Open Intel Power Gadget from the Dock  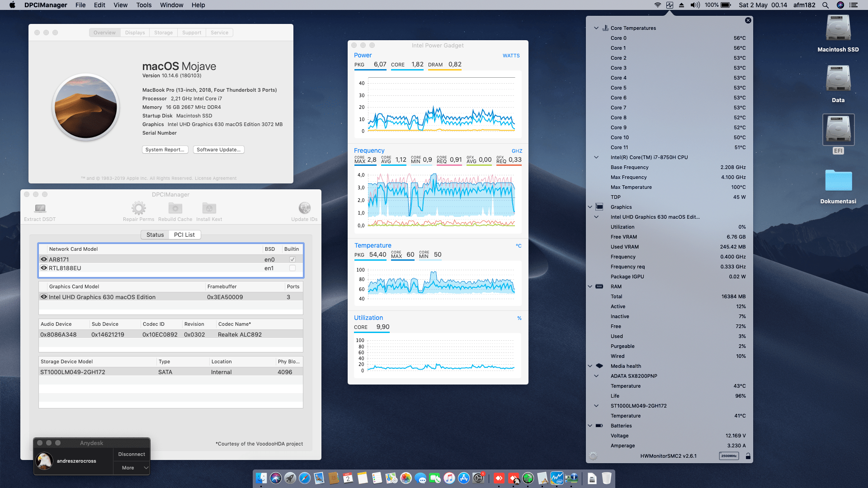[x=557, y=478]
